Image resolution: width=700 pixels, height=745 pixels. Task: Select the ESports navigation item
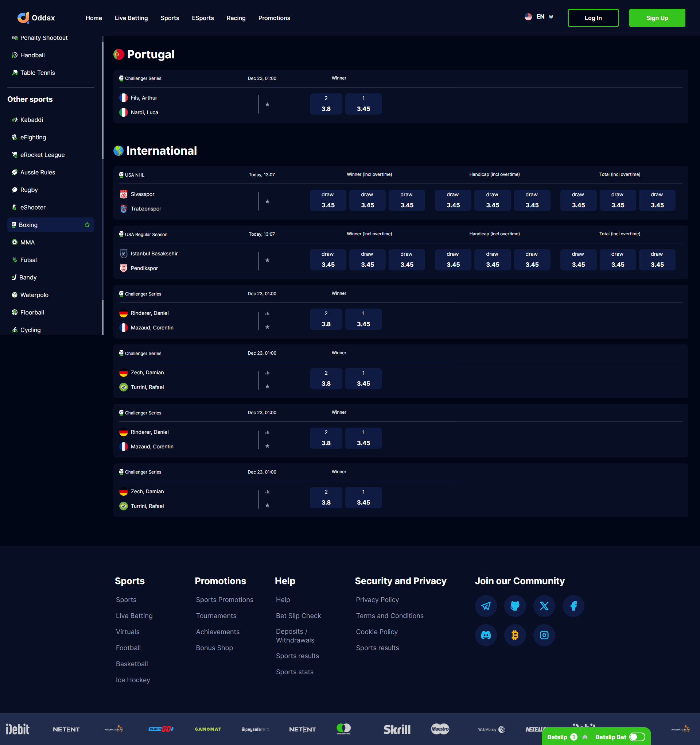point(203,18)
